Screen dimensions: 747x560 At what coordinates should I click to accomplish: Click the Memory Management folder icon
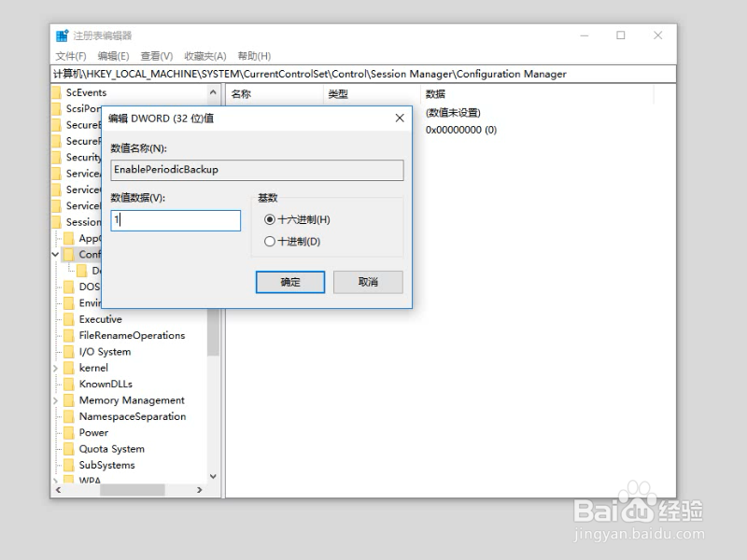71,399
